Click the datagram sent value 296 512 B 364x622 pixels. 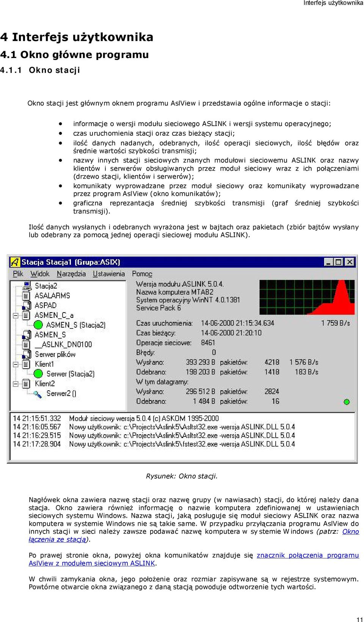[200, 391]
